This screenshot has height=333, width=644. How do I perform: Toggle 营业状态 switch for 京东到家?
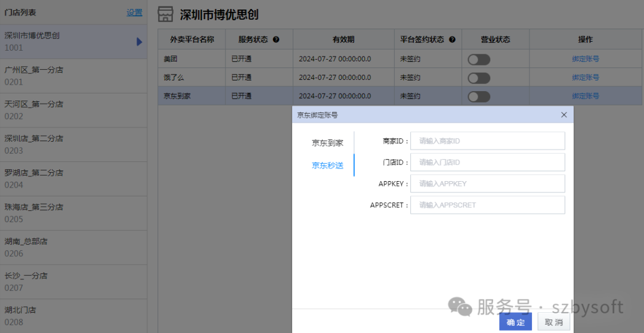pyautogui.click(x=479, y=97)
